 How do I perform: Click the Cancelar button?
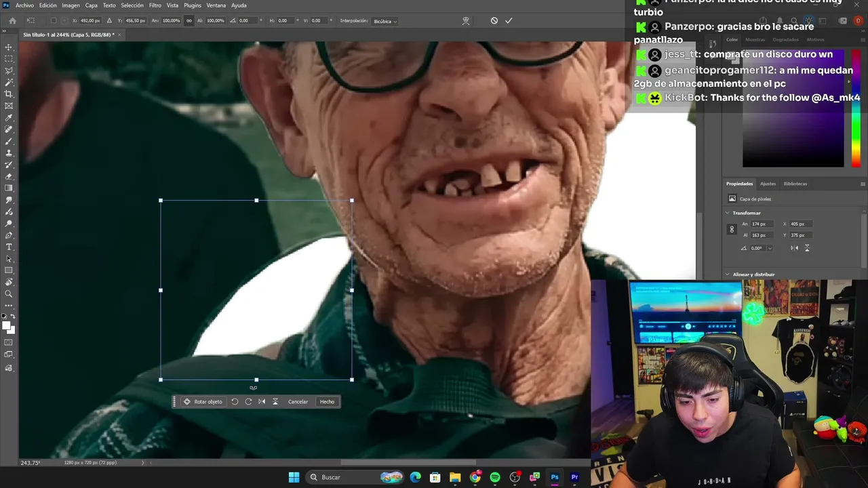coord(298,402)
